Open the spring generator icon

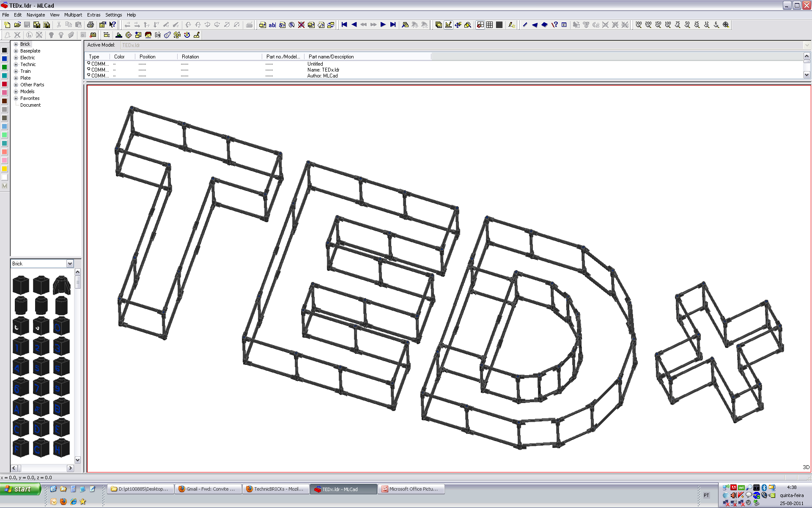[158, 35]
